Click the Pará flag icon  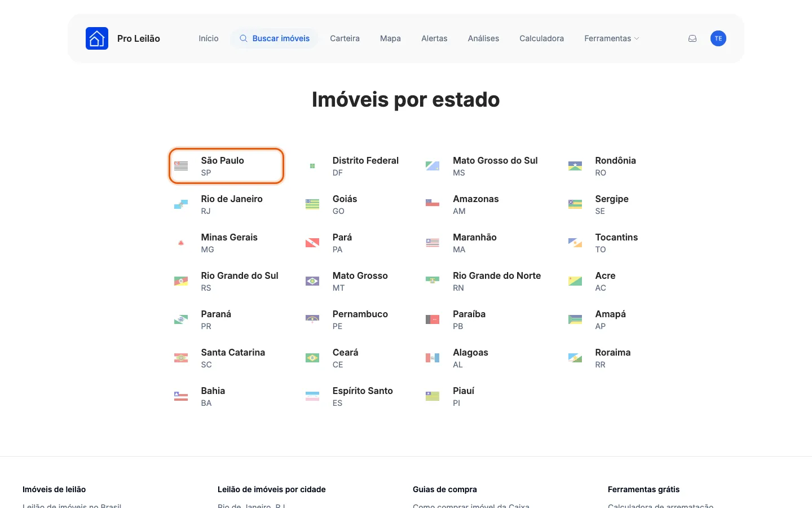click(312, 243)
